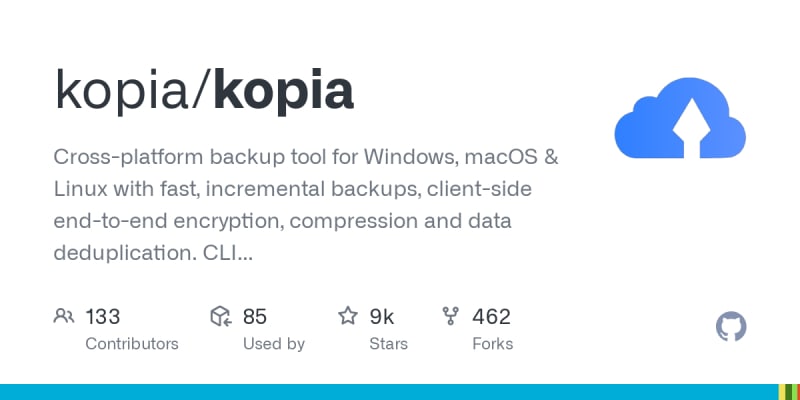This screenshot has width=800, height=400.
Task: Open the Contributors label
Action: [132, 344]
